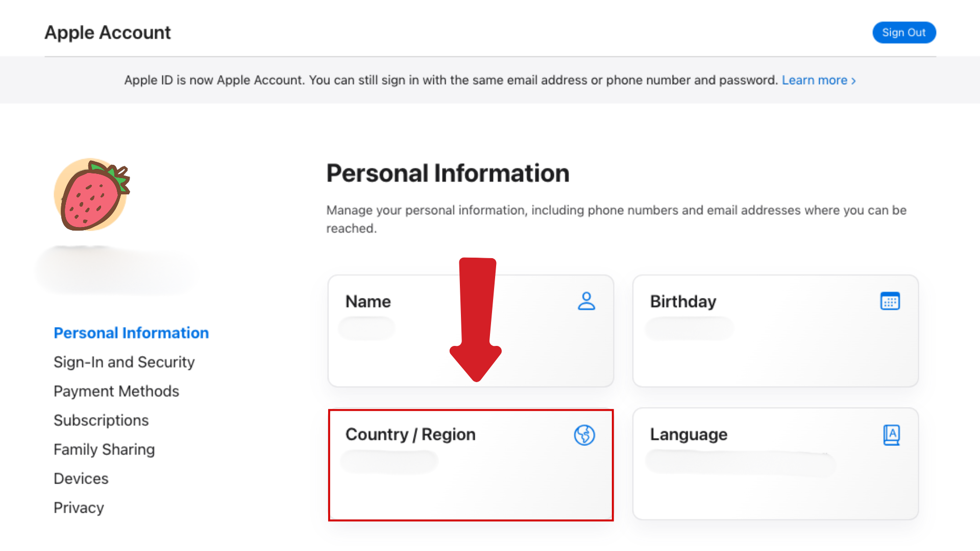This screenshot has height=551, width=980.
Task: Click the Sign Out button top-right
Action: pos(904,32)
